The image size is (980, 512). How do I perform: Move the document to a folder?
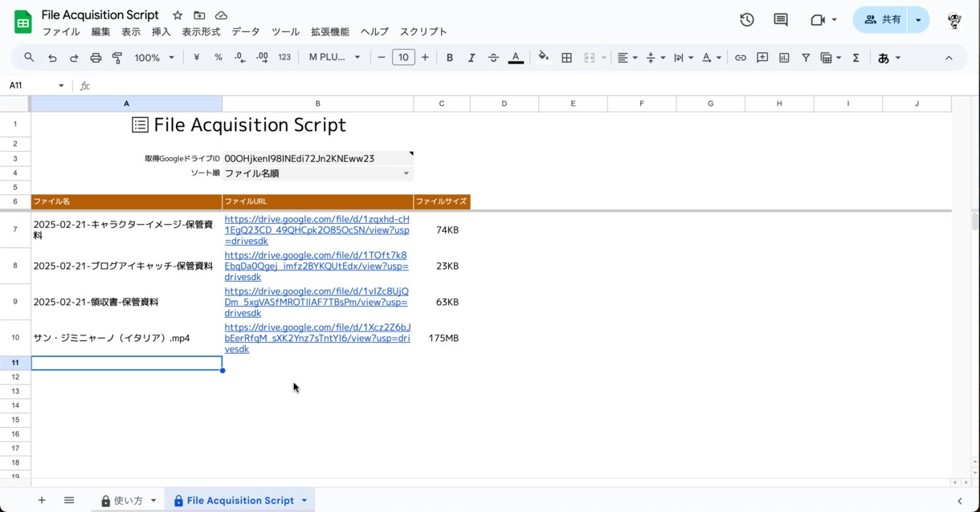199,15
